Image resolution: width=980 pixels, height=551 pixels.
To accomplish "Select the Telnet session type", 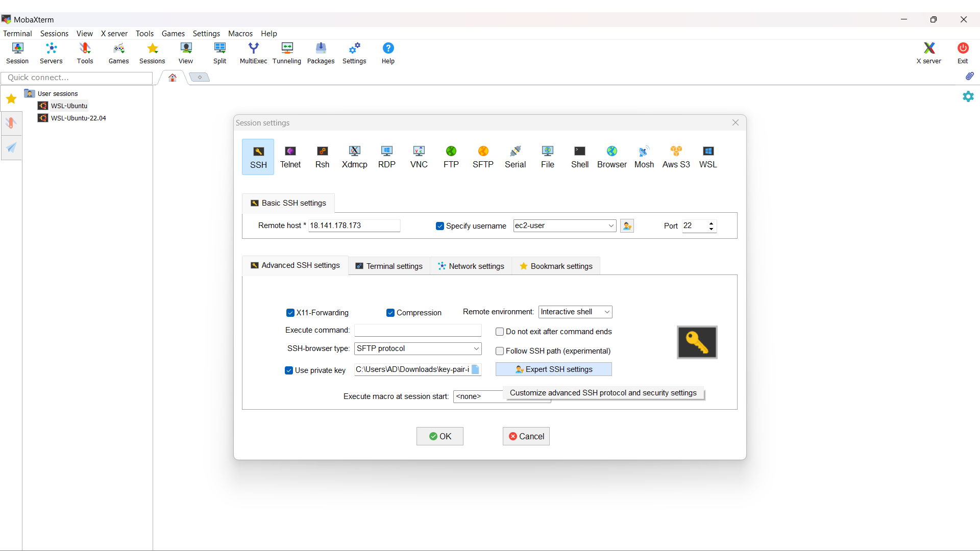I will [290, 157].
